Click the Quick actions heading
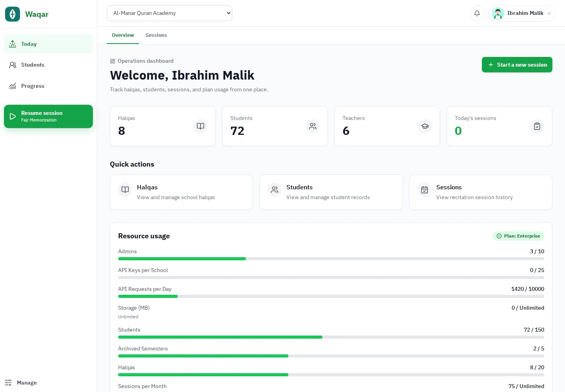This screenshot has width=565, height=392. click(x=132, y=164)
